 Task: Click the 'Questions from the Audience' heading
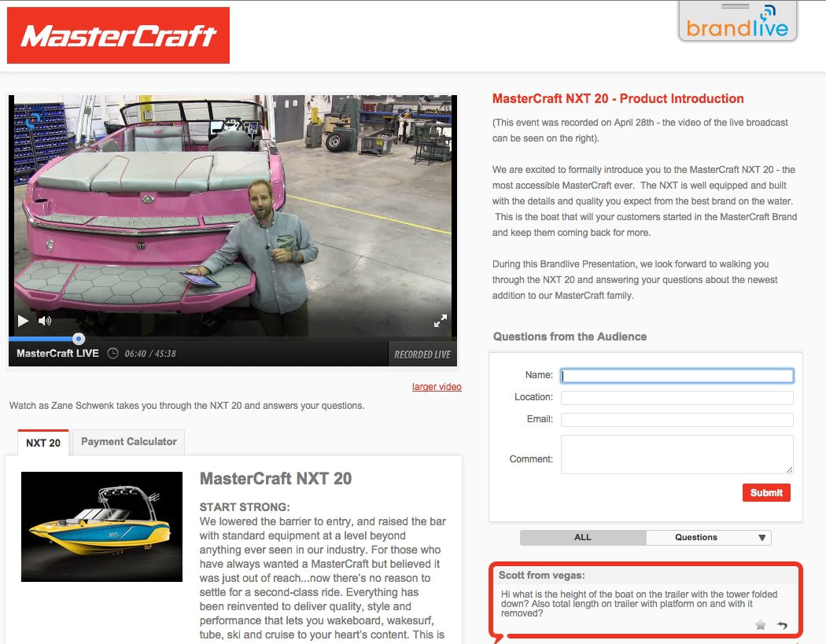(x=570, y=337)
